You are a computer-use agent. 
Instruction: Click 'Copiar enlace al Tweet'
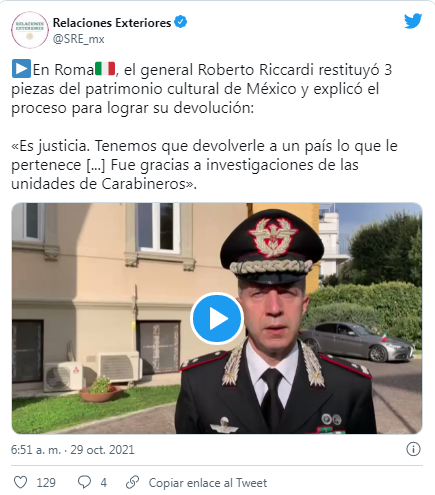pyautogui.click(x=208, y=483)
